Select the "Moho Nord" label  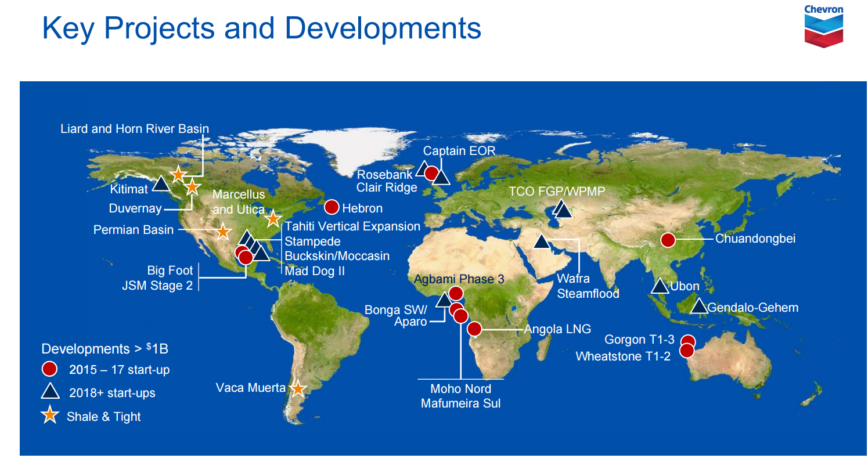coord(460,389)
